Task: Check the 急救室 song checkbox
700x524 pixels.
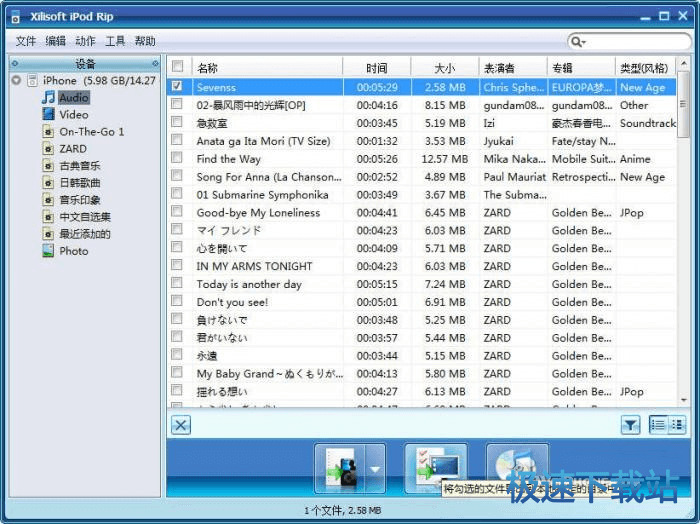Action: click(177, 122)
